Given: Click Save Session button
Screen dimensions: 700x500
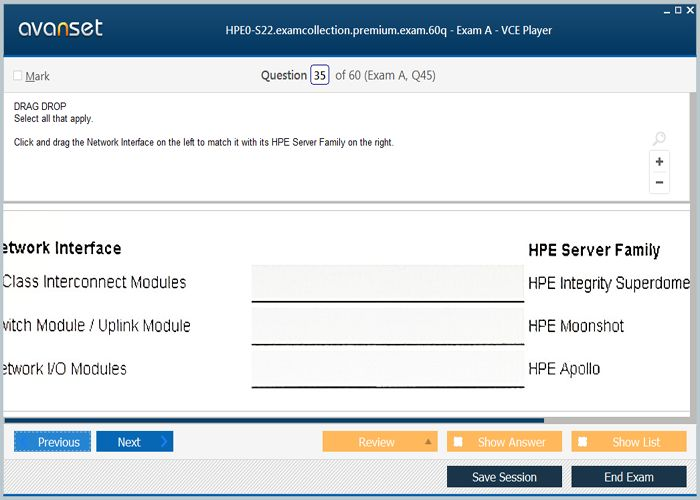Looking at the screenshot, I should 504,477.
